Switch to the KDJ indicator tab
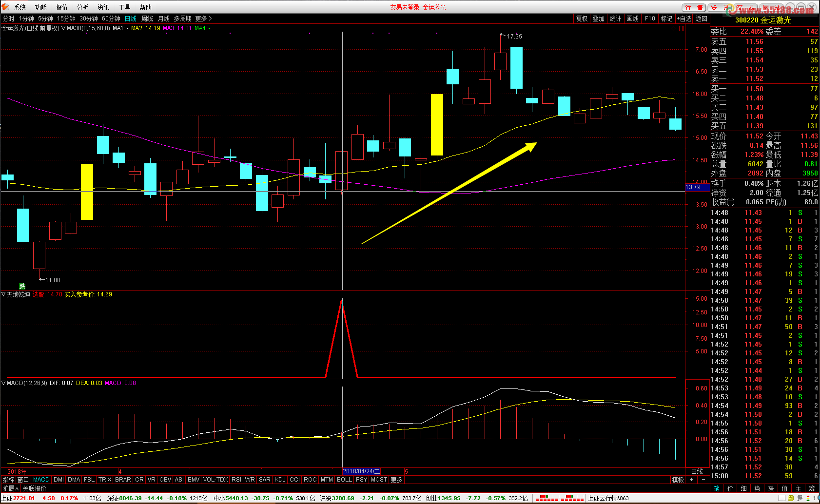 tap(280, 480)
